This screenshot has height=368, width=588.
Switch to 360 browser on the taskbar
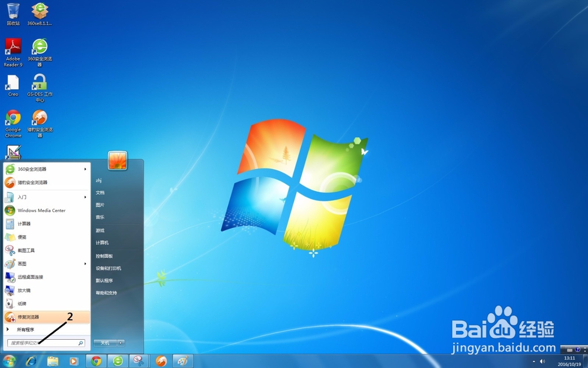pos(118,362)
